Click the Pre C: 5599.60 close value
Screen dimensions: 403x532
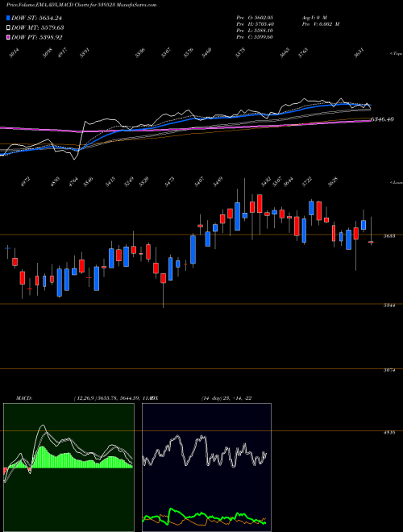(255, 37)
